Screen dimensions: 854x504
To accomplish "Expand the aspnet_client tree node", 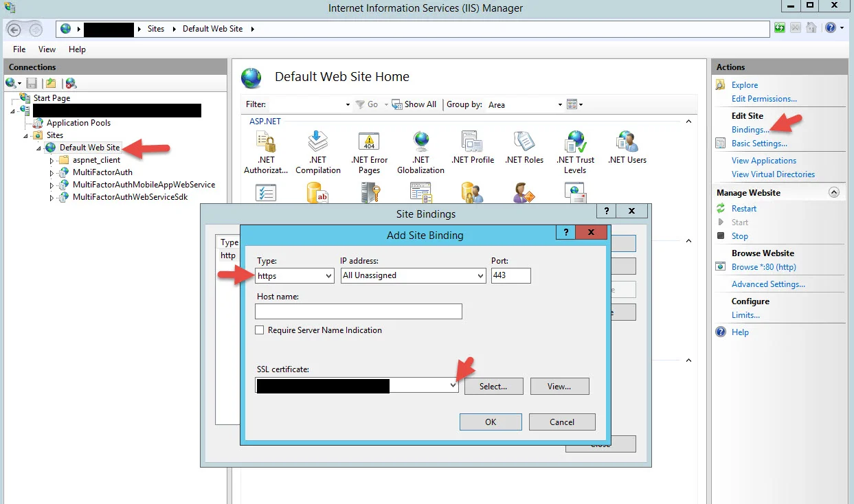I will click(52, 160).
